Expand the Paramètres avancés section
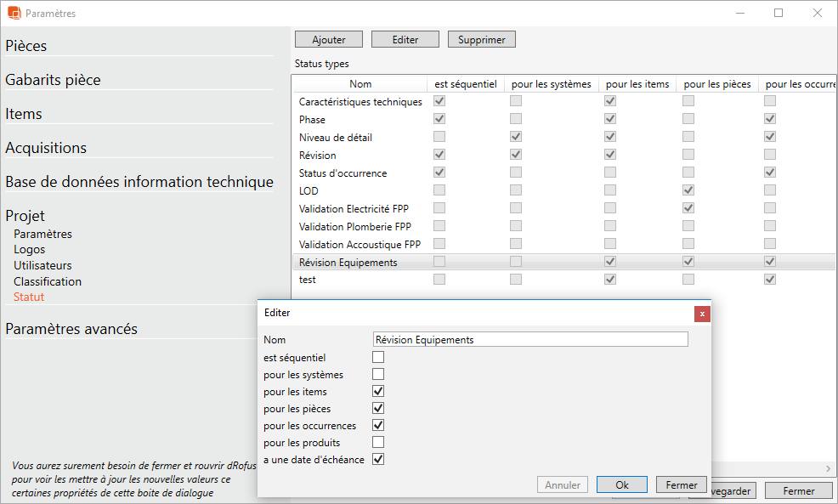Screen dimensions: 838x504 pos(71,329)
